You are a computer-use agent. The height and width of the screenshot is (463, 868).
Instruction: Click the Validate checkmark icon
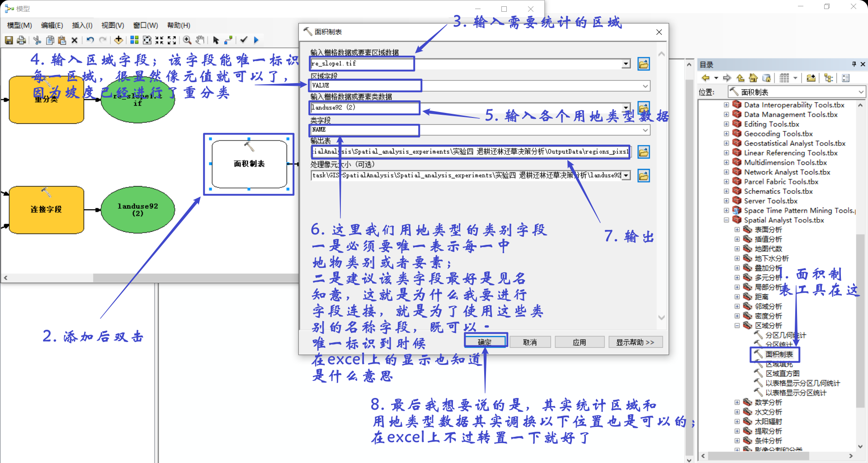pyautogui.click(x=244, y=40)
